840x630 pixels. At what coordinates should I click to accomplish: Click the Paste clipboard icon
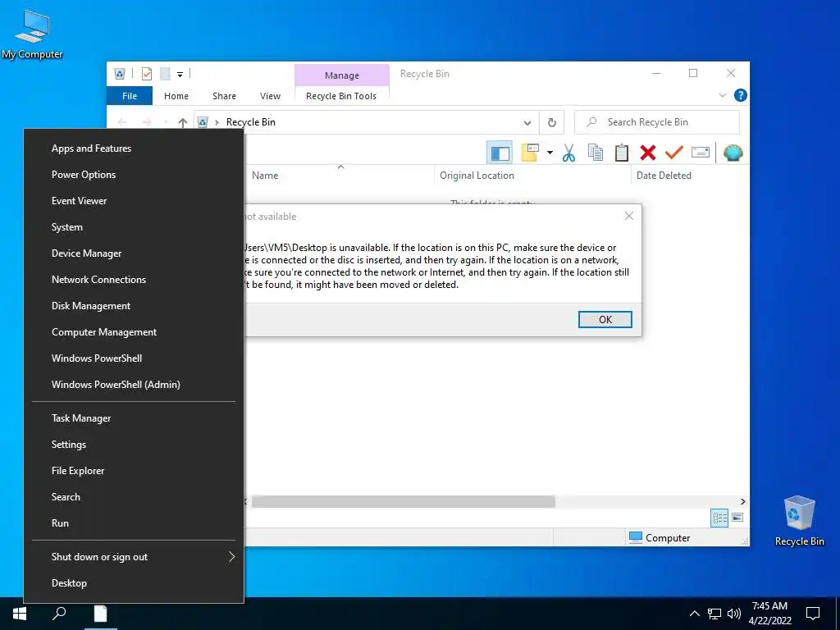[622, 153]
